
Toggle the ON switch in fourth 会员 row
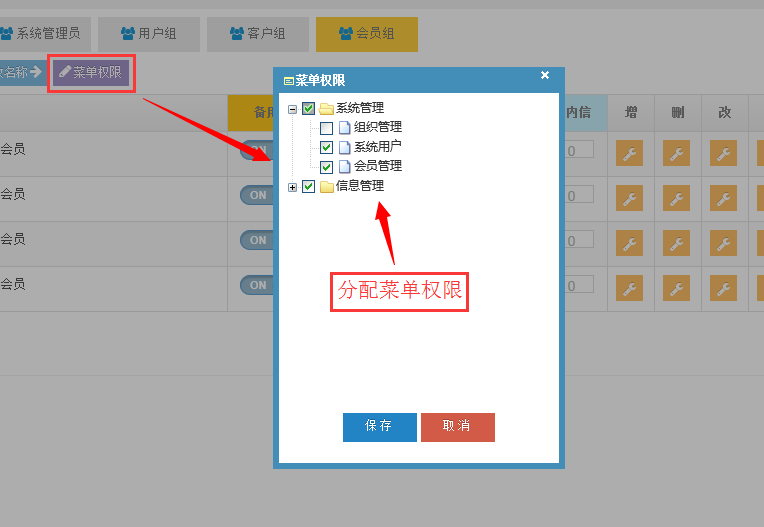tap(257, 285)
